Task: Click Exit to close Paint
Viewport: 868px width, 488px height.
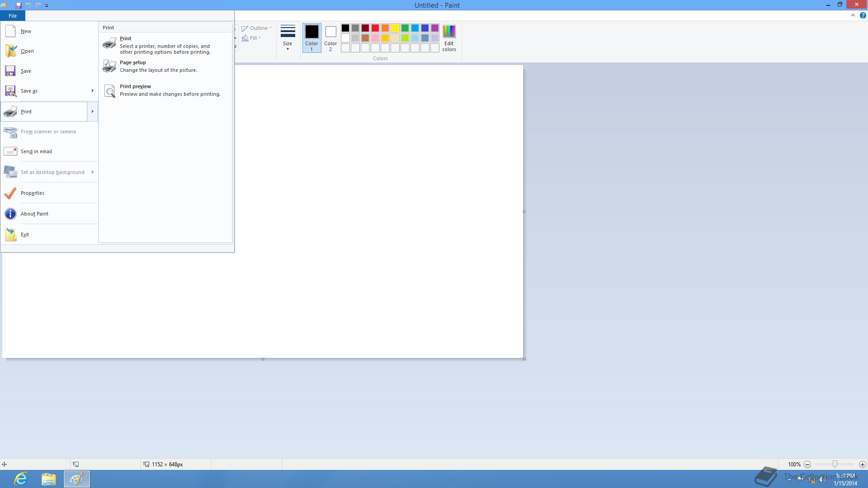Action: [x=49, y=235]
